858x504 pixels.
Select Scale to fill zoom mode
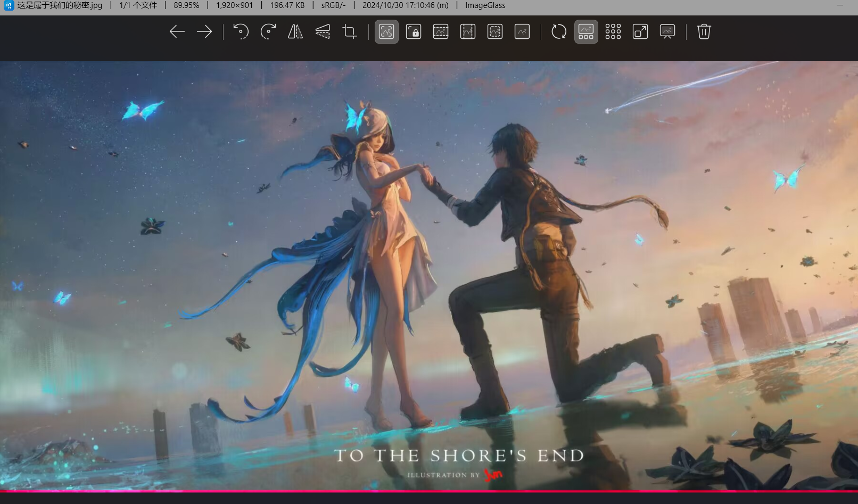[x=522, y=32]
